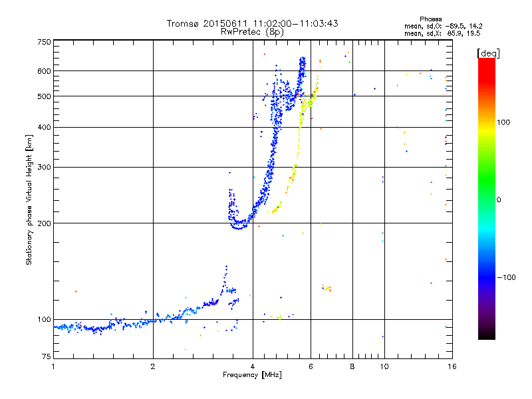Viewport: 532px width, 399px height.
Task: Click the x-axis tick label "16"
Action: (x=452, y=366)
